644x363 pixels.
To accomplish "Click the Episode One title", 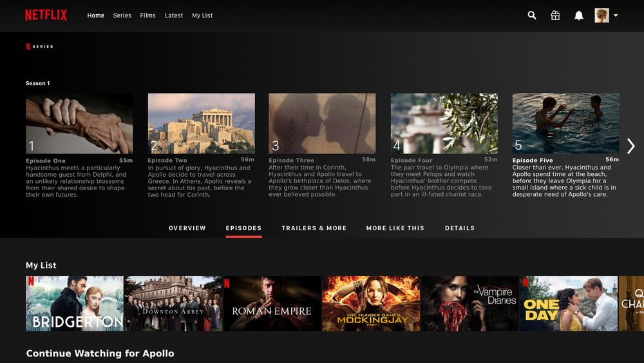I will [46, 161].
